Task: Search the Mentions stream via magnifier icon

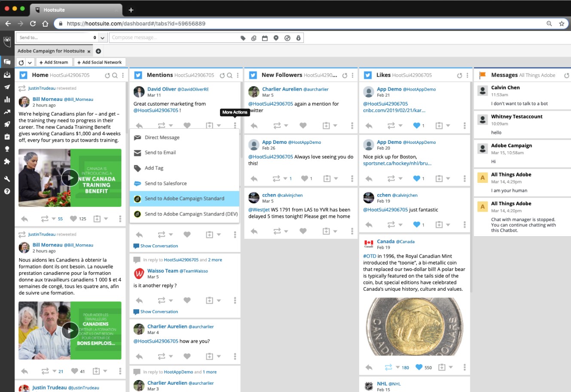Action: point(230,76)
